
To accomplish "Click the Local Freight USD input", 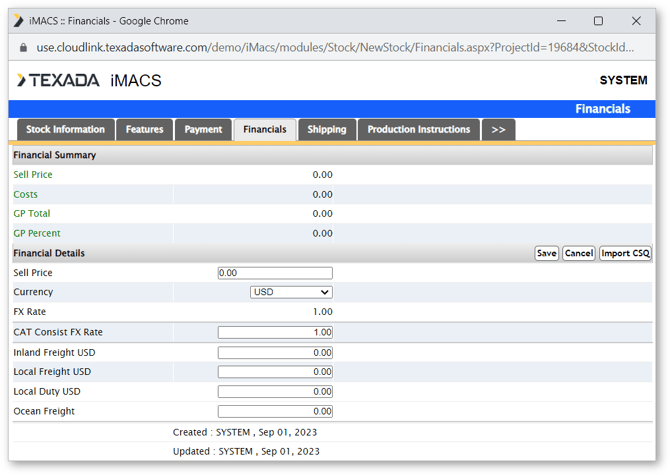I will [x=275, y=372].
